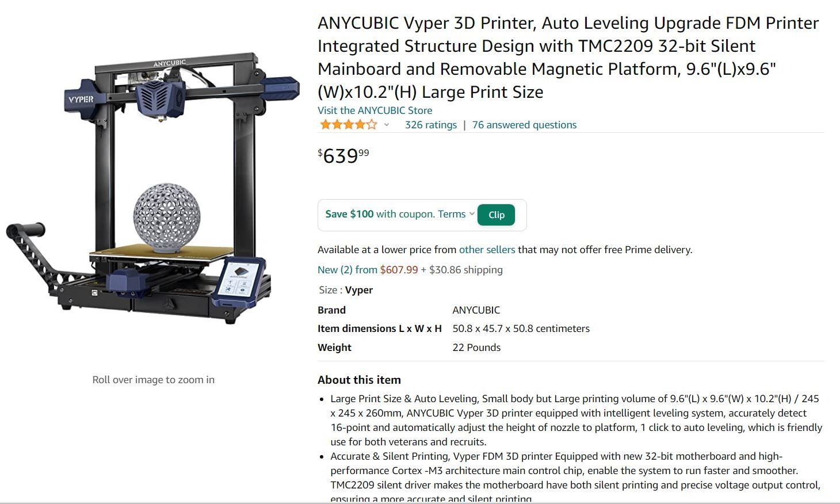Open the 326 ratings link

pos(430,125)
